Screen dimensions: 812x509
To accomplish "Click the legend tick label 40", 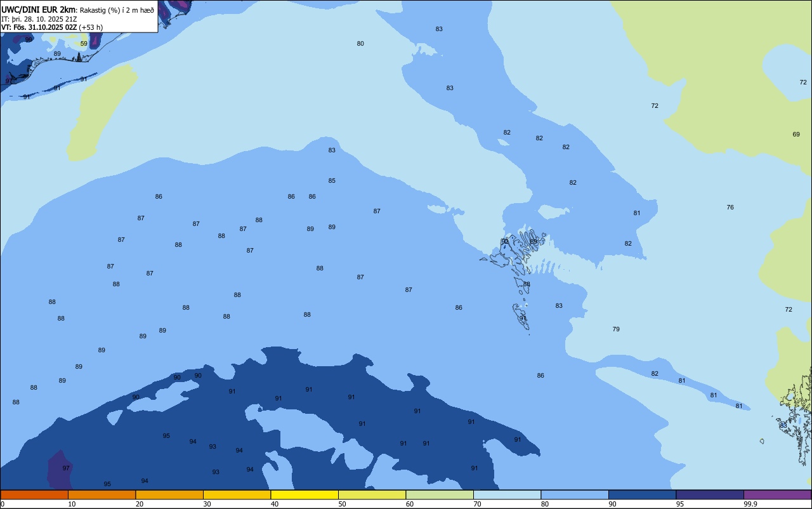I will [275, 504].
